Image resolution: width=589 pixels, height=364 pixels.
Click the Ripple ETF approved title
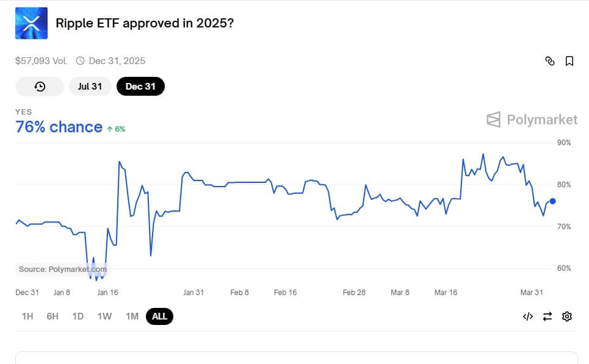pos(144,23)
